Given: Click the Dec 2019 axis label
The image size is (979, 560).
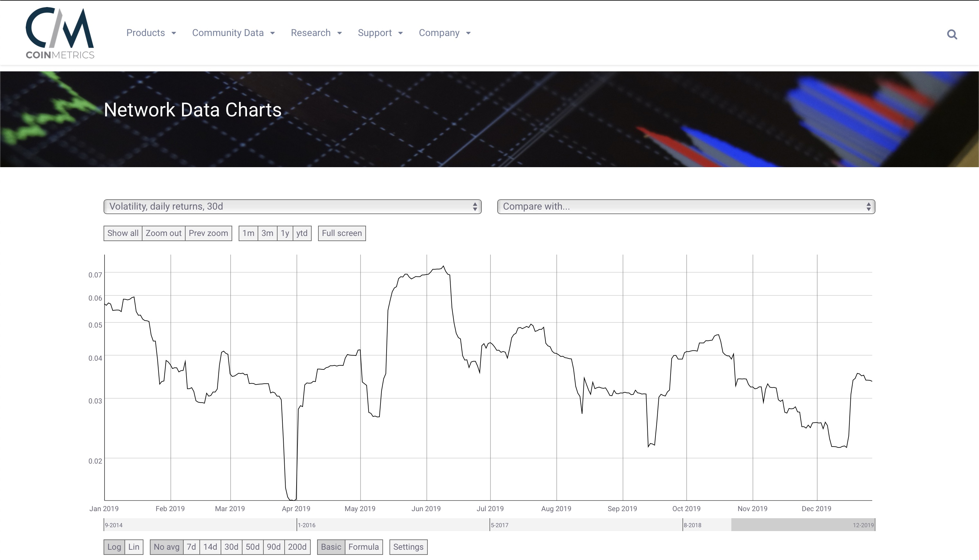Looking at the screenshot, I should (x=816, y=509).
